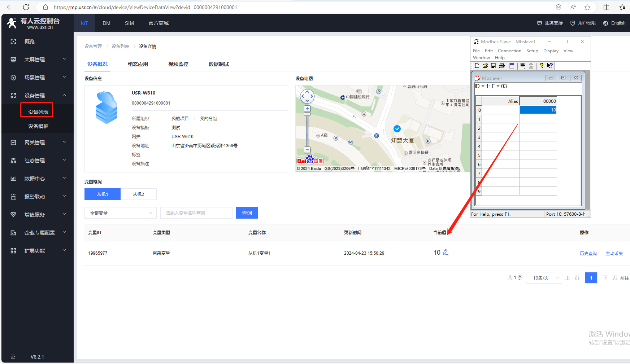The width and height of the screenshot is (630, 364).
Task: Refresh the browser page
Action: pos(26,7)
